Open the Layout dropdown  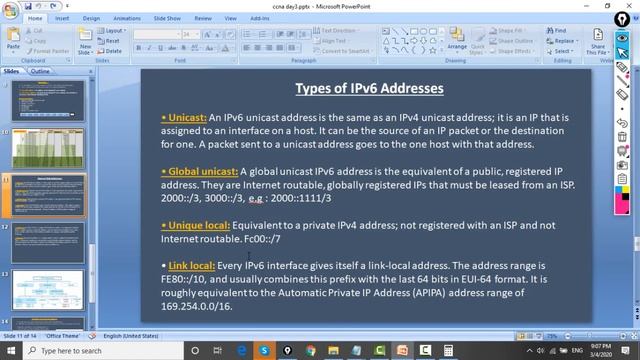point(111,31)
